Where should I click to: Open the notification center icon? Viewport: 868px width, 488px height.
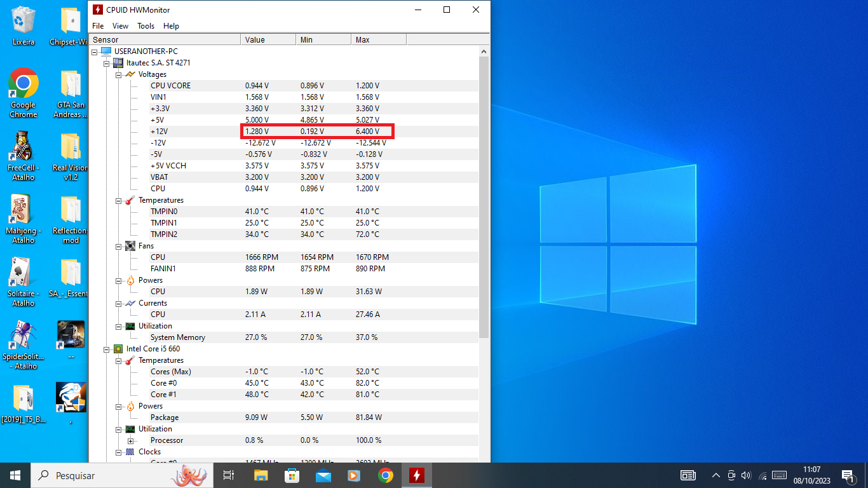tap(847, 475)
